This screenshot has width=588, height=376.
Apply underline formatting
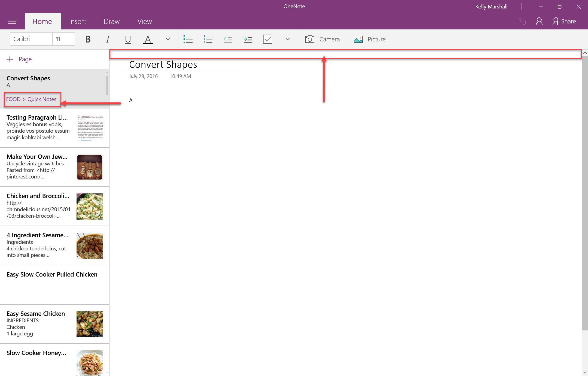[128, 39]
